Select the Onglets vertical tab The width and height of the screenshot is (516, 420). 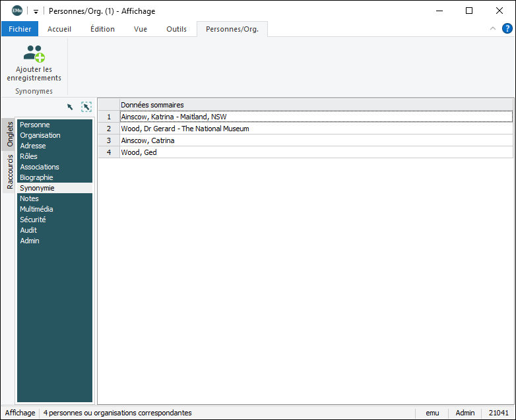[10, 135]
